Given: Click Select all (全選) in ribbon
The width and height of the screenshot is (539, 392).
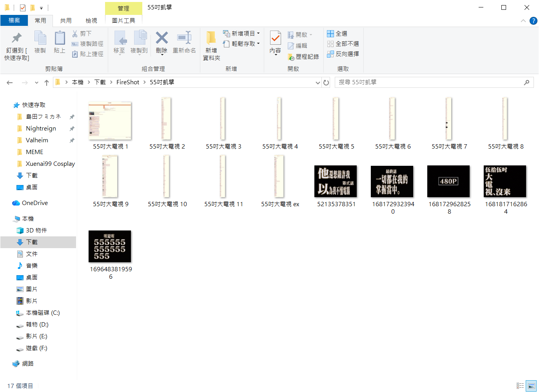Looking at the screenshot, I should (x=337, y=34).
